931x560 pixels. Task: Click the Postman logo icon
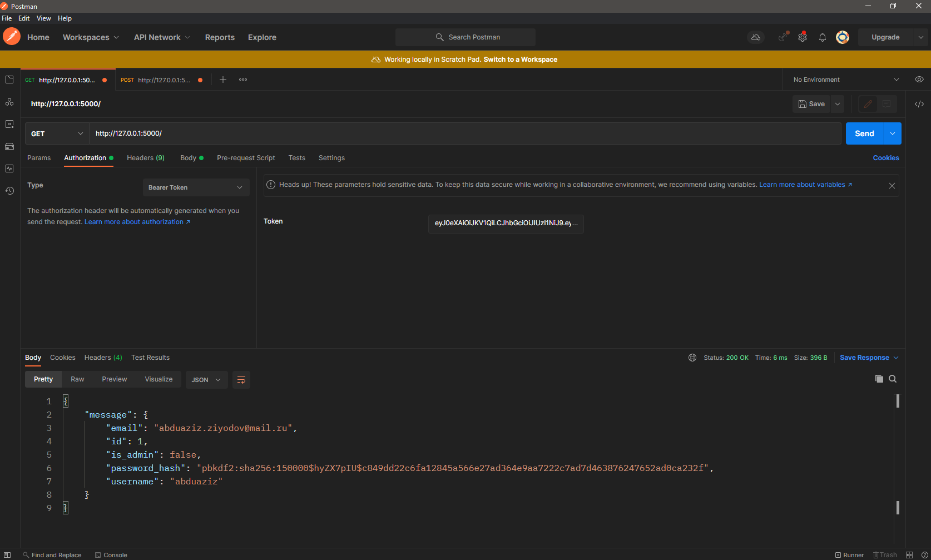pyautogui.click(x=12, y=37)
